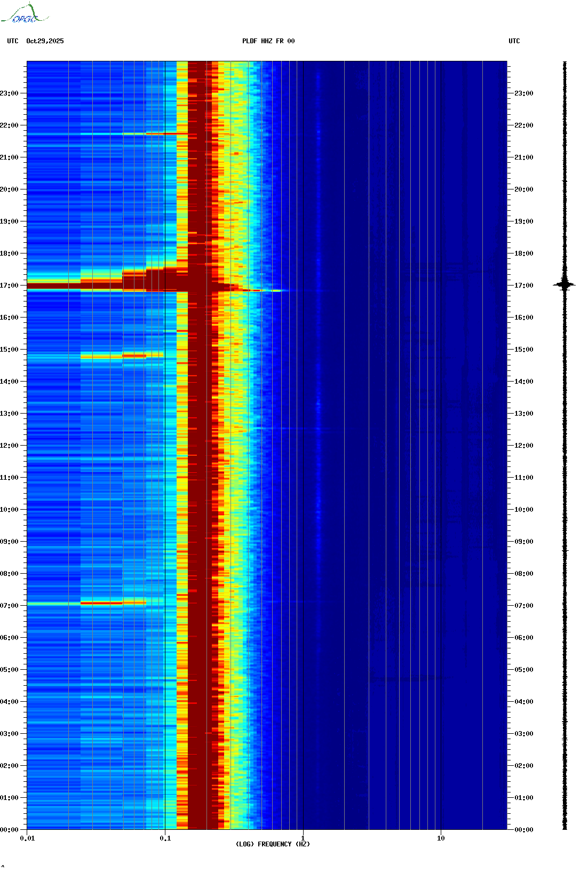
Task: Click the left axis 00:00 time label
Action: pyautogui.click(x=9, y=830)
